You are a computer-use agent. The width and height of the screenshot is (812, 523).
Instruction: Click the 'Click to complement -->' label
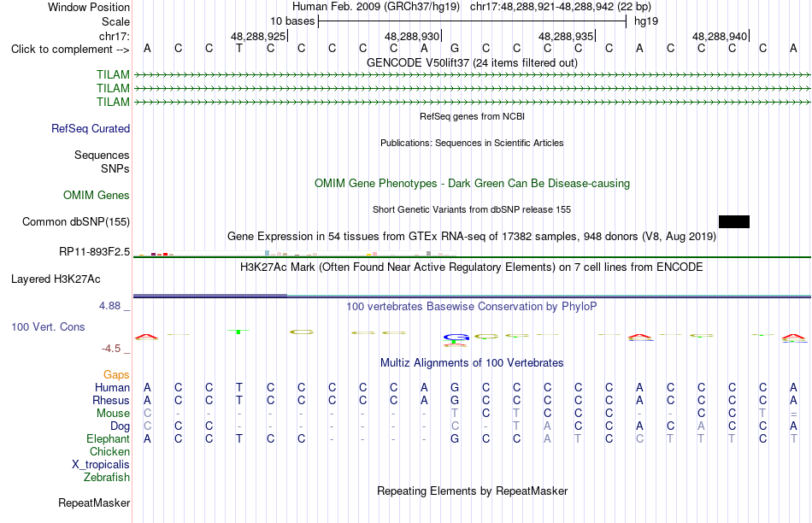pos(70,50)
